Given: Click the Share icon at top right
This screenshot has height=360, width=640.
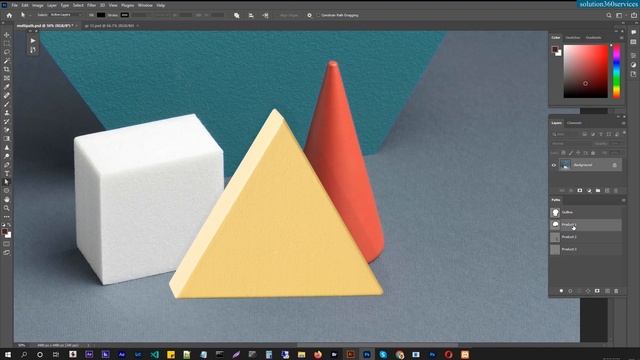Looking at the screenshot, I should [x=634, y=15].
